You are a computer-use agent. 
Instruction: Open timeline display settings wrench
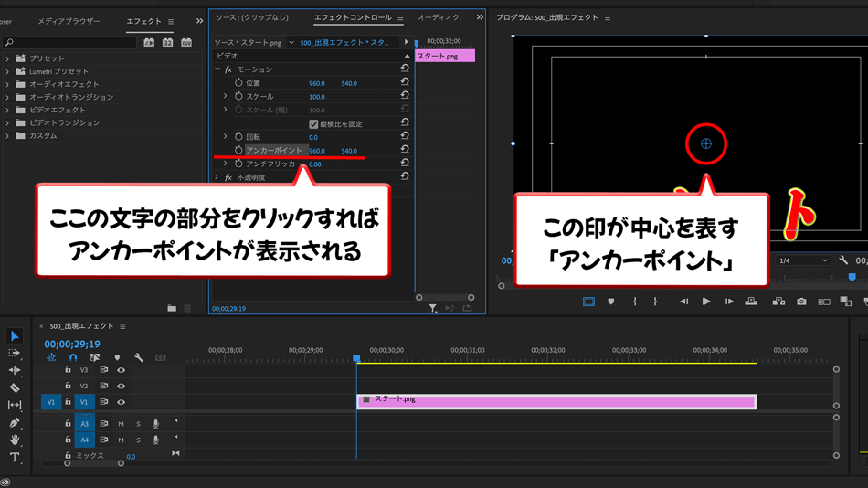pos(139,358)
